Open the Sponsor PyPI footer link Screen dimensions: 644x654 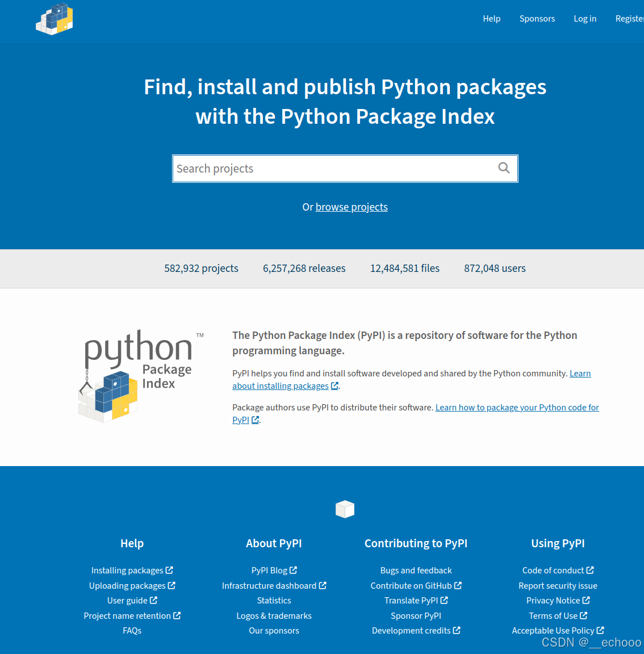point(416,615)
